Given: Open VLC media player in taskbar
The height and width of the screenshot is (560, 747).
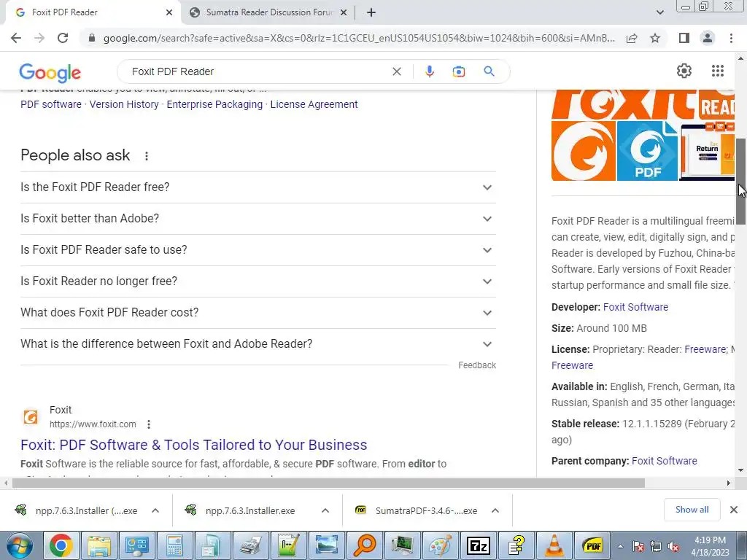Looking at the screenshot, I should (x=554, y=545).
